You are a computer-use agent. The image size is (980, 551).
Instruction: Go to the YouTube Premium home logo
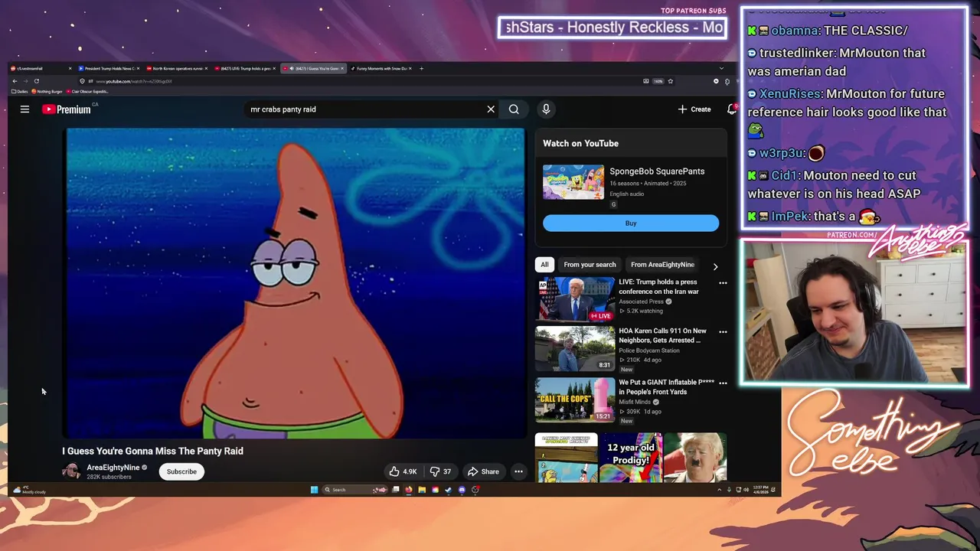tap(66, 109)
